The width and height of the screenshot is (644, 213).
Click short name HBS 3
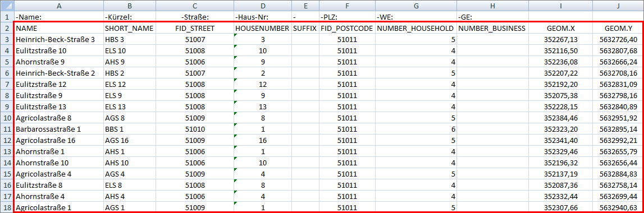[x=129, y=40]
